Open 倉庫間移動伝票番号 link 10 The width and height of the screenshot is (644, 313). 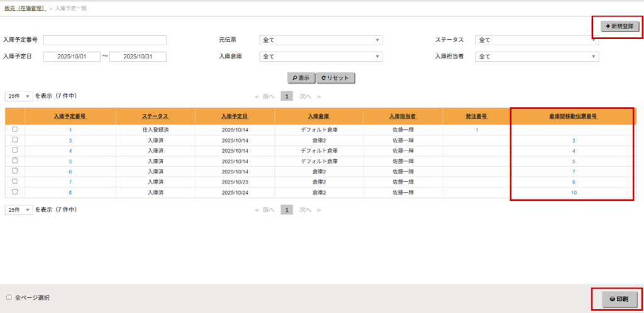574,192
